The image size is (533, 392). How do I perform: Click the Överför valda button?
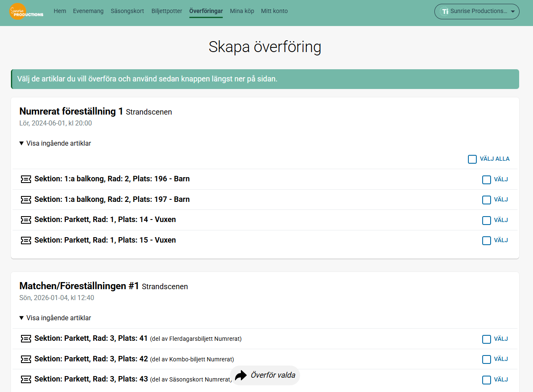265,375
